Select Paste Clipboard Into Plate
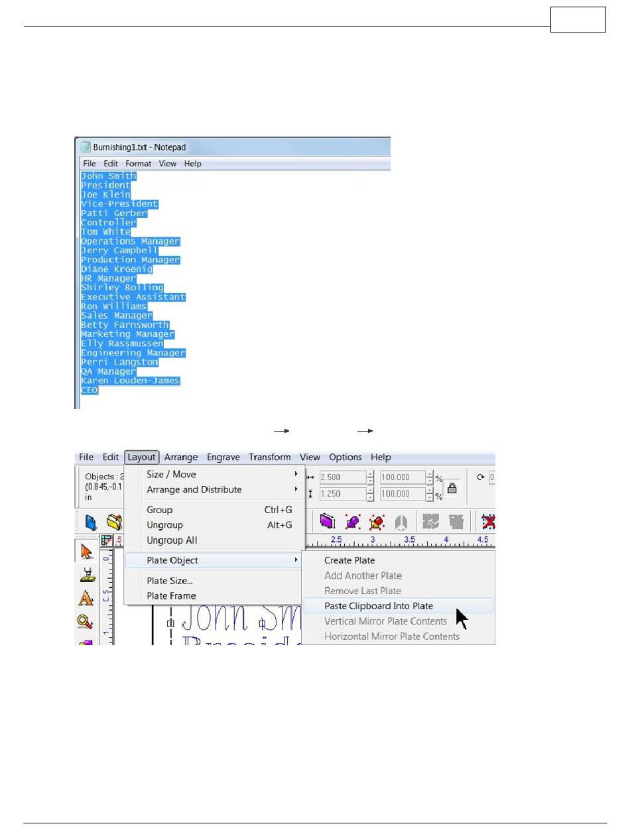 398,606
